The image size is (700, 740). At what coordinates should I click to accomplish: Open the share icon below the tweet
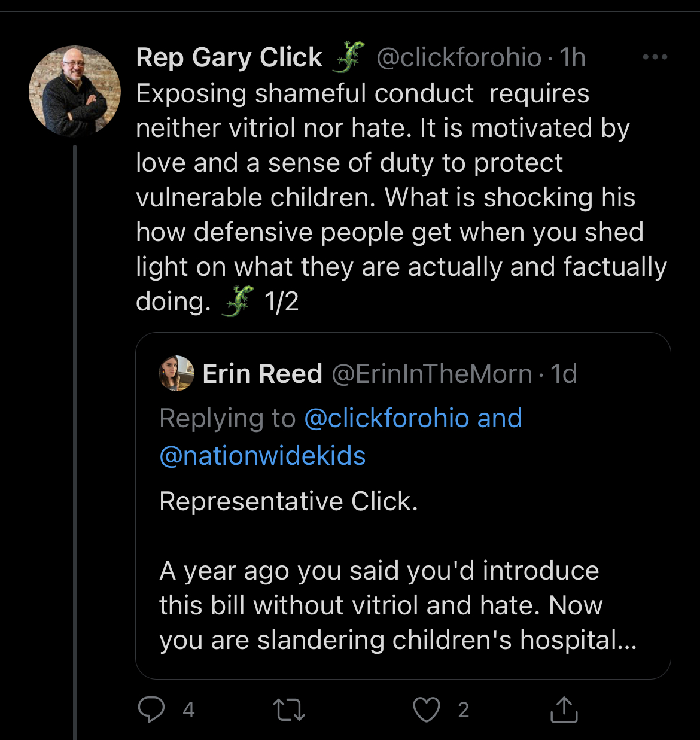point(564,710)
